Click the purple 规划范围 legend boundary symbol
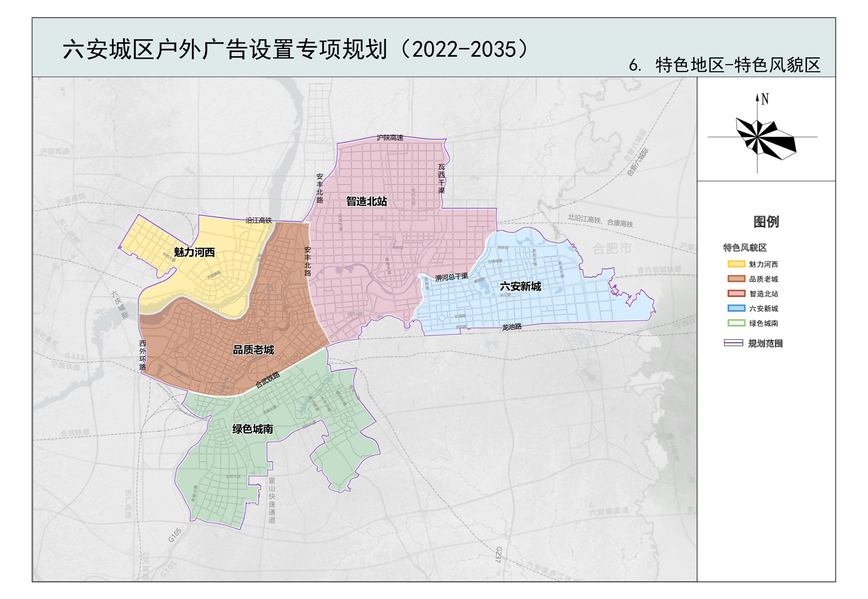This screenshot has width=868, height=599. [733, 343]
